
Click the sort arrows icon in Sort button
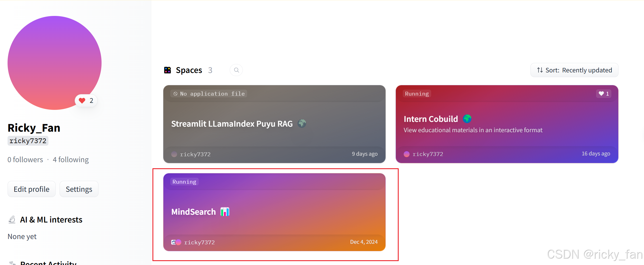point(540,70)
